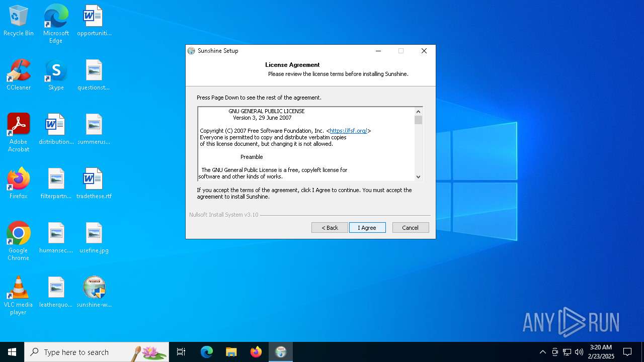
Task: Select the leatherquo... file icon
Action: pyautogui.click(x=56, y=292)
